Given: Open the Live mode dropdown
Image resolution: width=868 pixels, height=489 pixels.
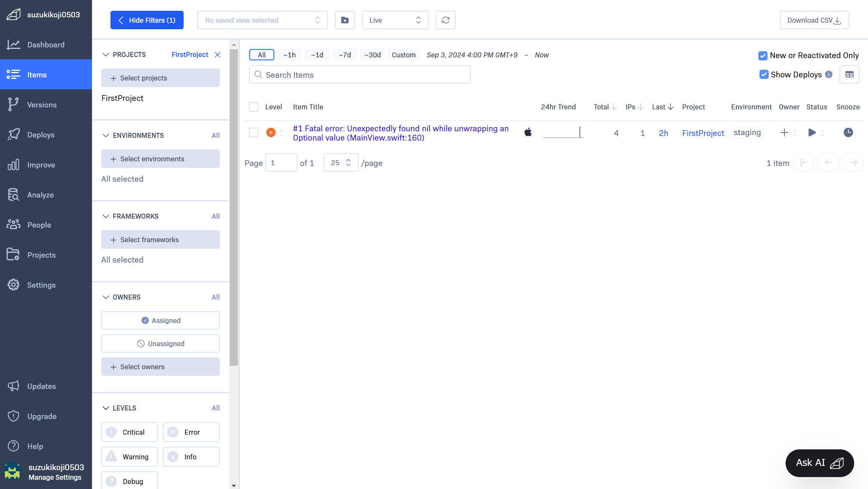Looking at the screenshot, I should [395, 20].
